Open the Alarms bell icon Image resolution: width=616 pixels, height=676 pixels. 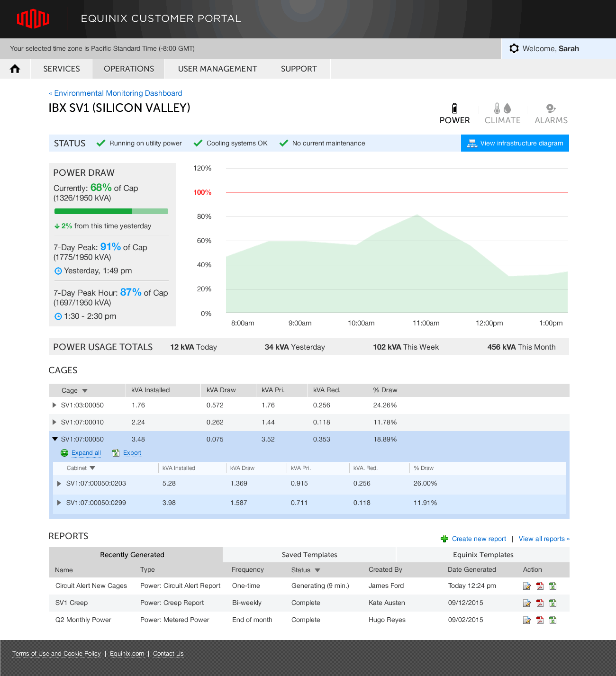tap(551, 108)
